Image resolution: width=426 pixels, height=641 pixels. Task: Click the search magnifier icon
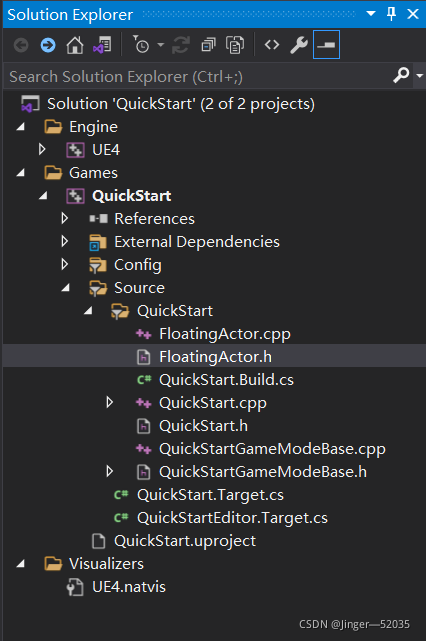pos(401,75)
